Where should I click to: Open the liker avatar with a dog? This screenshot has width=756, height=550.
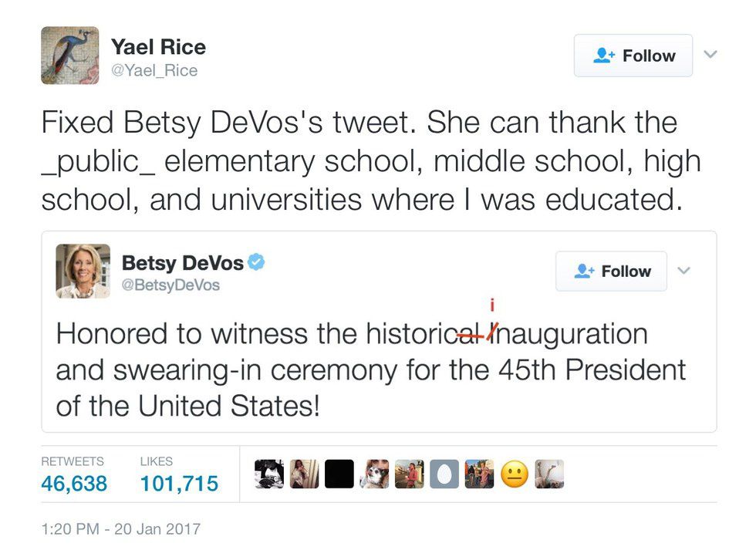point(374,474)
